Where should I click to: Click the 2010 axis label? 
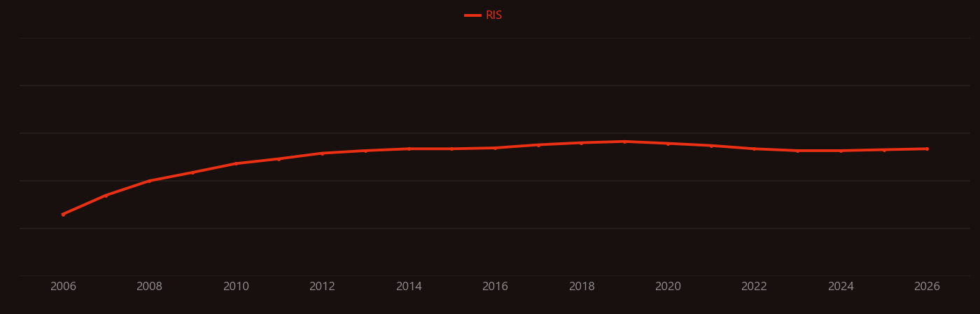coord(236,287)
